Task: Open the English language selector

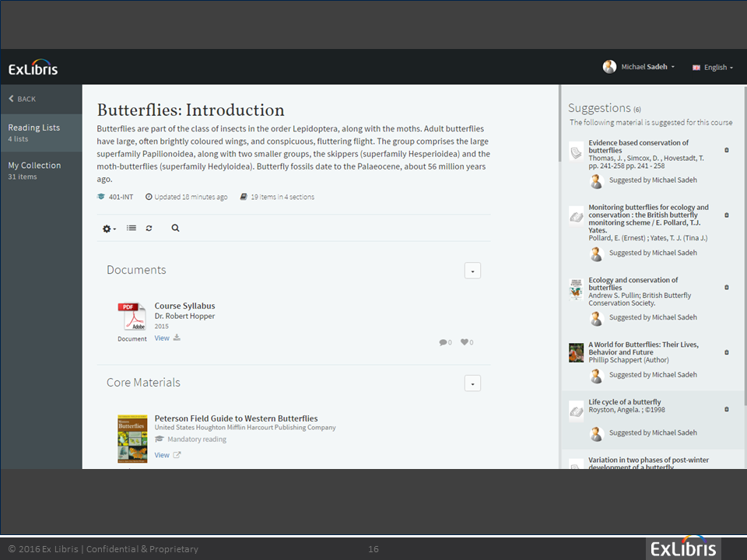Action: pos(713,68)
